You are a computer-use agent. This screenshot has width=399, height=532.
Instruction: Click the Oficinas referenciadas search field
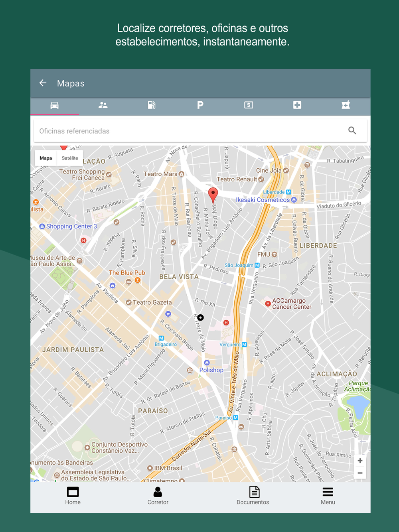pos(200,131)
